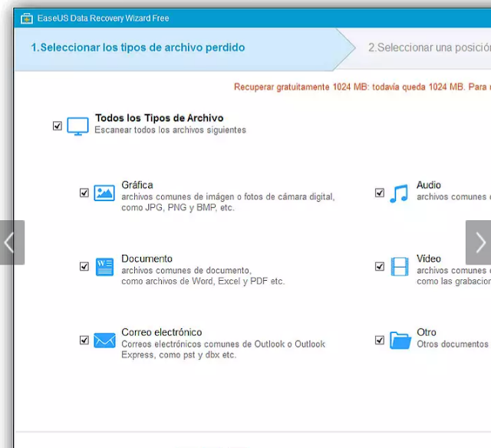Click the Audio music note icon
The height and width of the screenshot is (448, 491).
click(x=399, y=193)
